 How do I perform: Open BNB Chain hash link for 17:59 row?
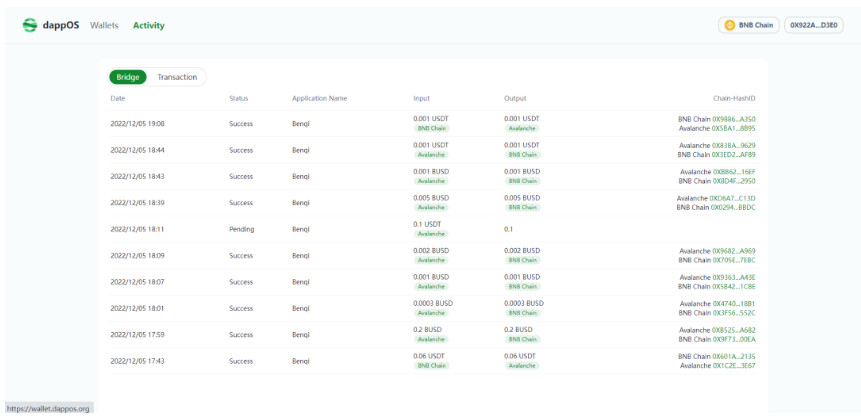(734, 339)
